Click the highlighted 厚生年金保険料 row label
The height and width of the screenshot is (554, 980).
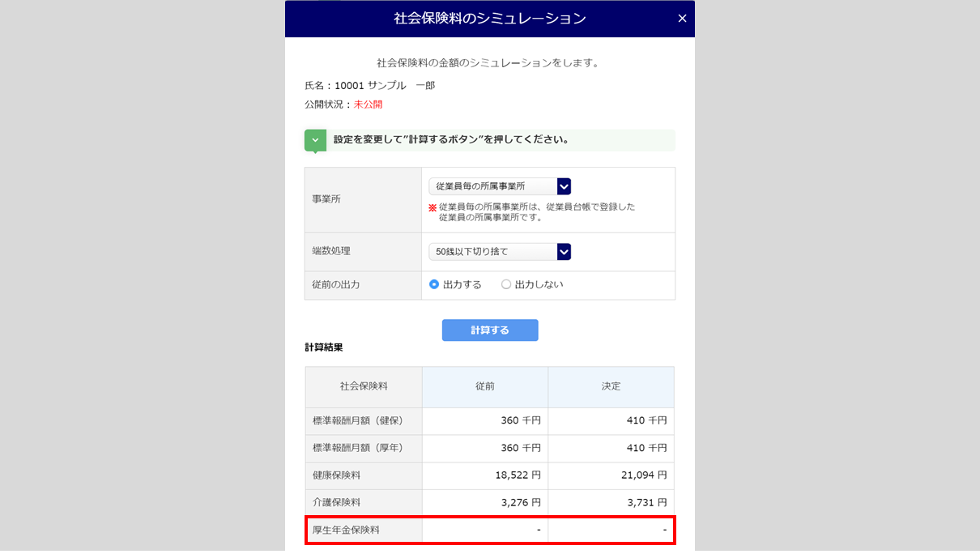click(x=346, y=531)
